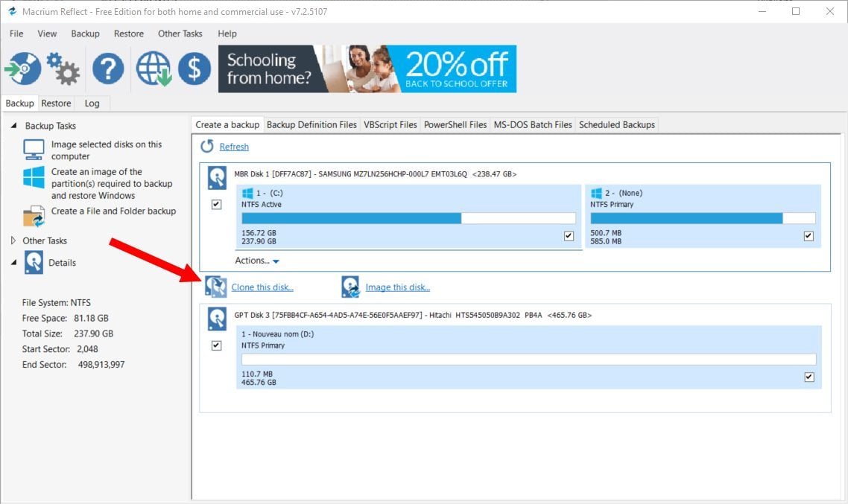The height and width of the screenshot is (504, 848).
Task: Click the 2 - (None) partition usage bar
Action: tap(703, 217)
